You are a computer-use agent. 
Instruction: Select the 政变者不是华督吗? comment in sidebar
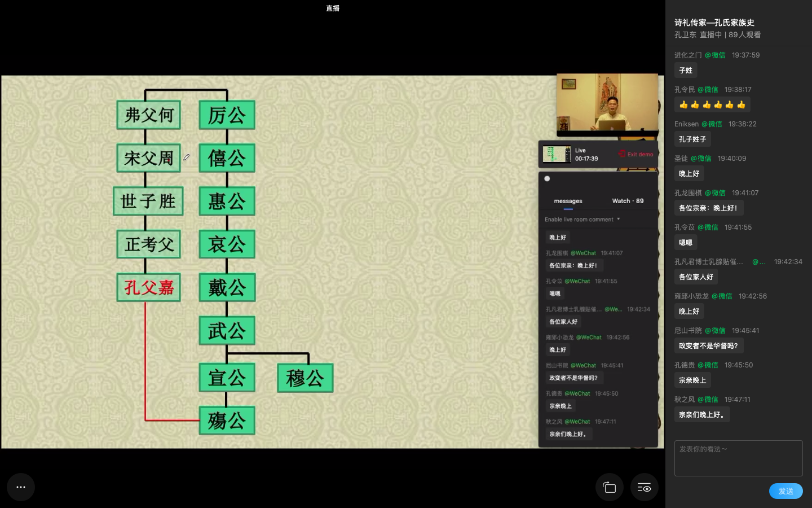pyautogui.click(x=708, y=346)
